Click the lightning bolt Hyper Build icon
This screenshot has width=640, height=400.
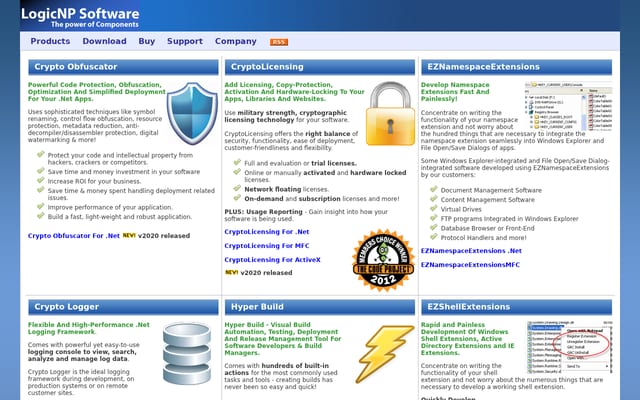[384, 353]
